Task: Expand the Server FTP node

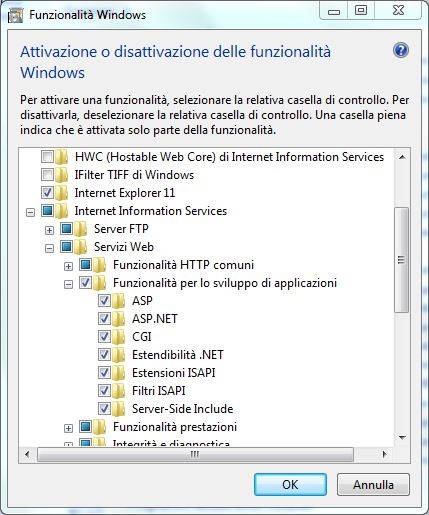Action: pos(49,230)
